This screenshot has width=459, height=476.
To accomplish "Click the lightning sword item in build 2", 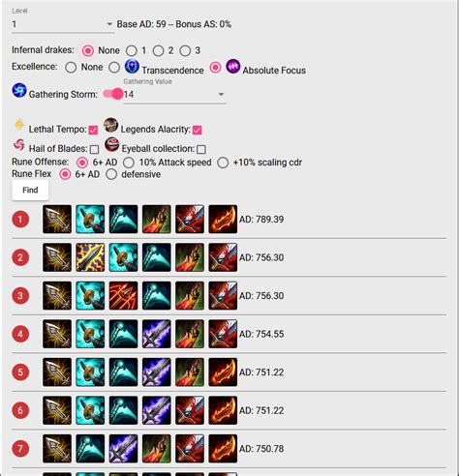I will tap(90, 257).
